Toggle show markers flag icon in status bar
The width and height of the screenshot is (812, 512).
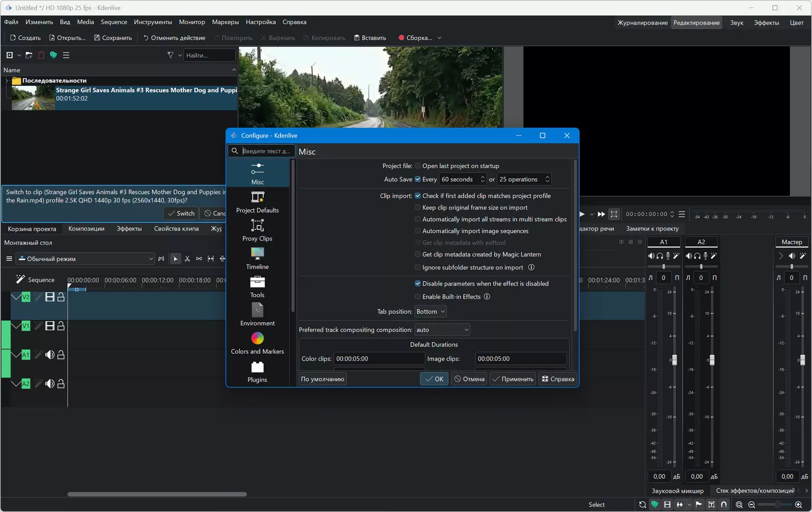click(x=699, y=504)
